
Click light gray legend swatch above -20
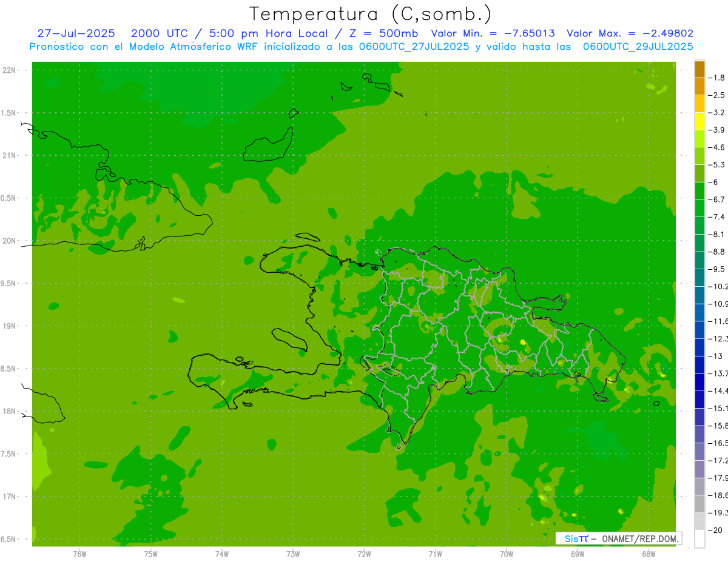point(699,521)
